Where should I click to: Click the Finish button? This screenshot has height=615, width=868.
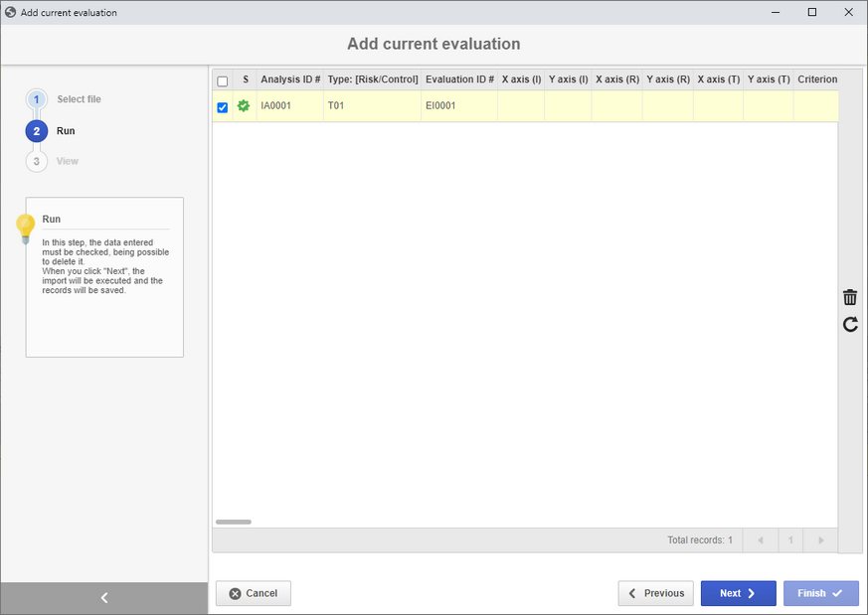[x=821, y=593]
